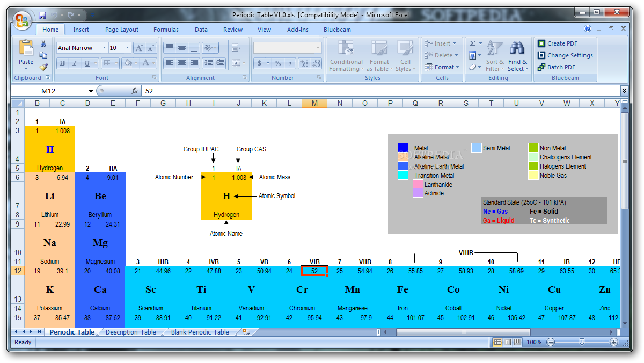
Task: Click the Font Color A button
Action: (145, 63)
